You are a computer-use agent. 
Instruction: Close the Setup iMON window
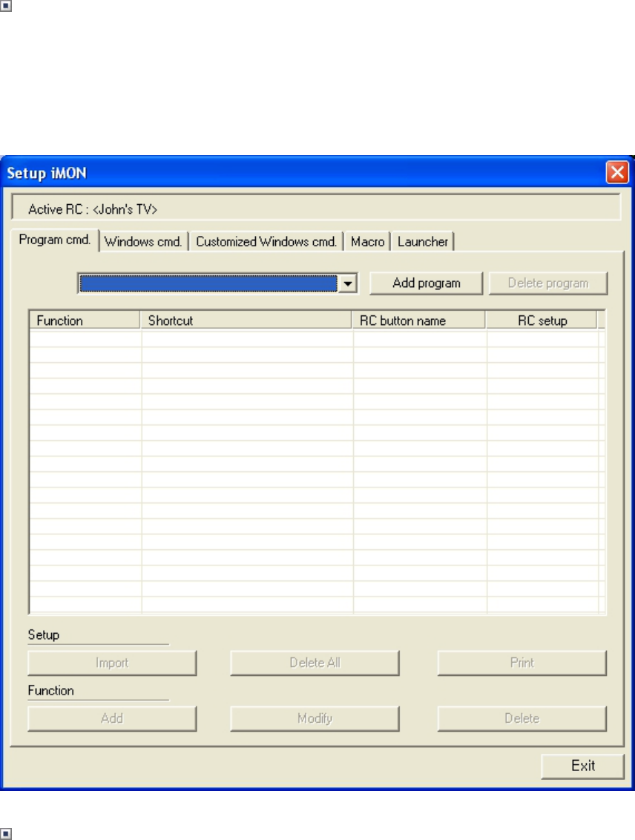617,172
